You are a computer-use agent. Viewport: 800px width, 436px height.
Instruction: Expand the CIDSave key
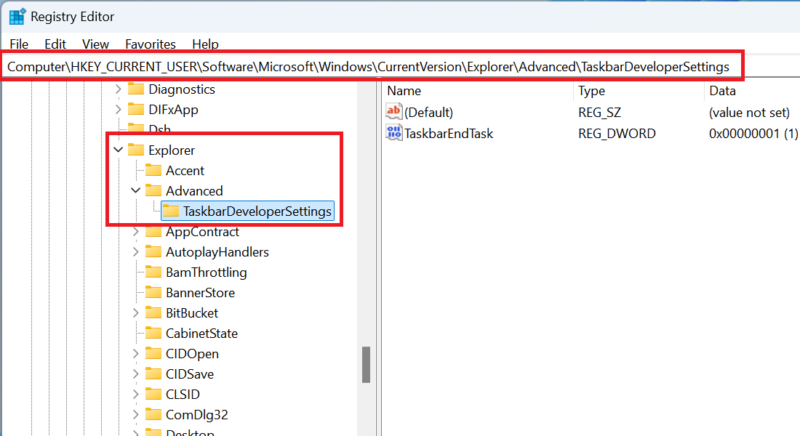[136, 374]
